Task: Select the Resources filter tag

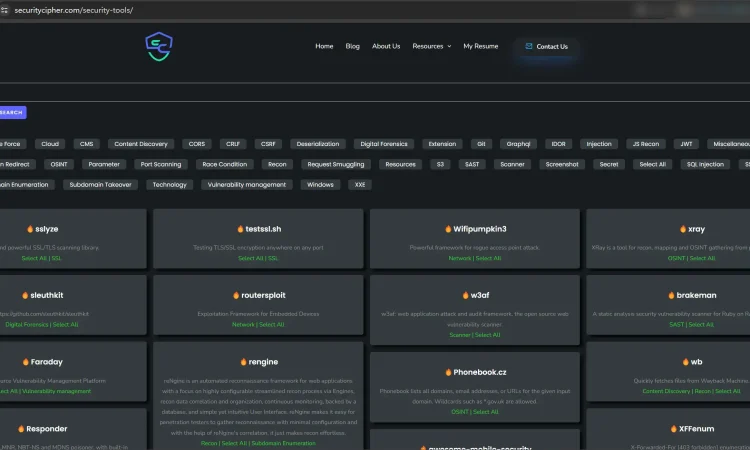Action: coord(400,165)
